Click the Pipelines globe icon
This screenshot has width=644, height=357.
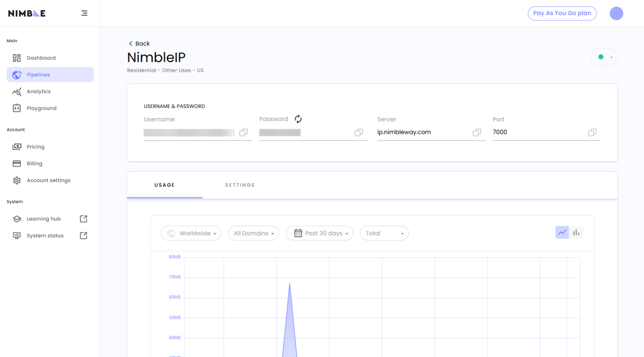pos(16,75)
